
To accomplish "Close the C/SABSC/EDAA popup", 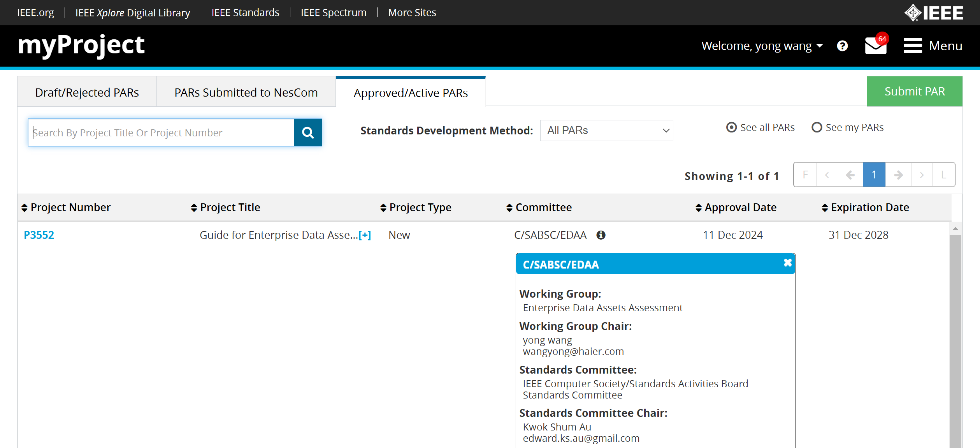I will pos(787,263).
